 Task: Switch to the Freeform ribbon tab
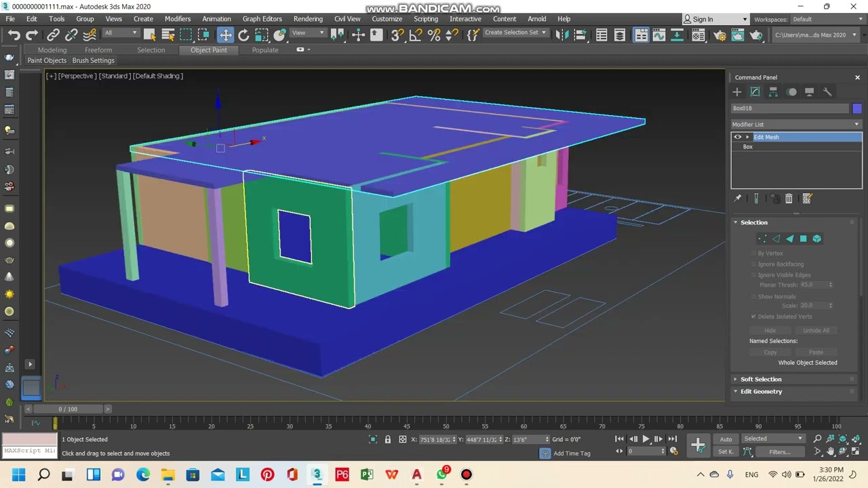98,50
